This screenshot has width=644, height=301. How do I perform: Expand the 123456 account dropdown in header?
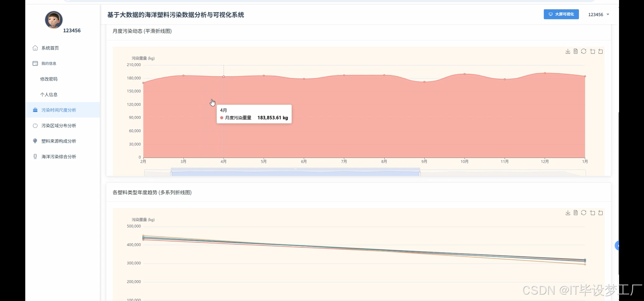pos(598,14)
